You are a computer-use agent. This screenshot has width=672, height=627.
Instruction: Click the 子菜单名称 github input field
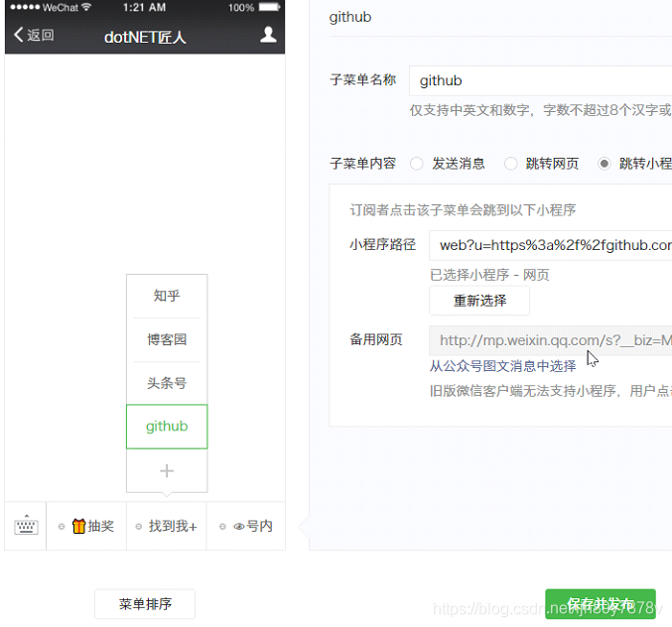pos(540,80)
